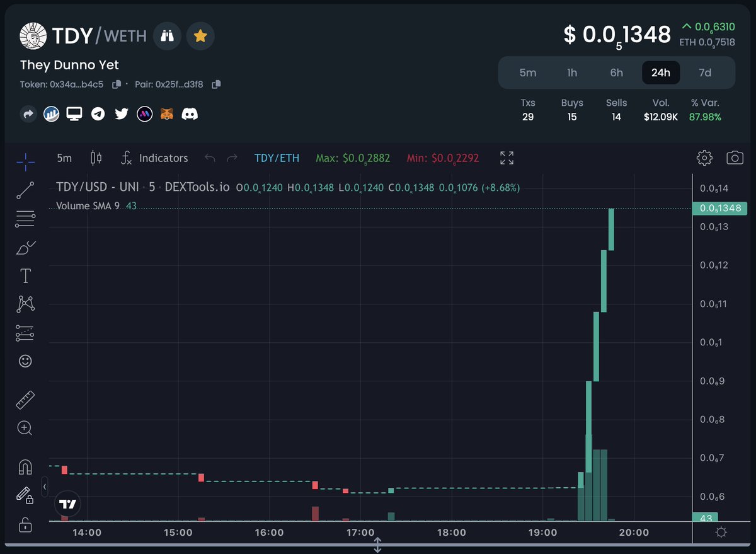Toggle stay-in-drawing-mode pencil lock icon
The image size is (756, 554).
click(x=25, y=495)
